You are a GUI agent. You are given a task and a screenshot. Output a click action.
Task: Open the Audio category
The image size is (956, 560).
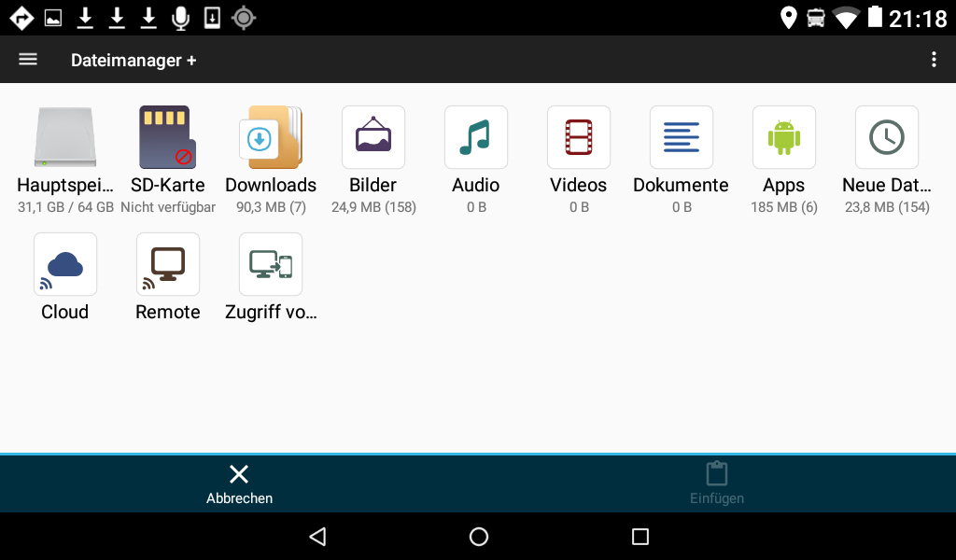tap(476, 138)
